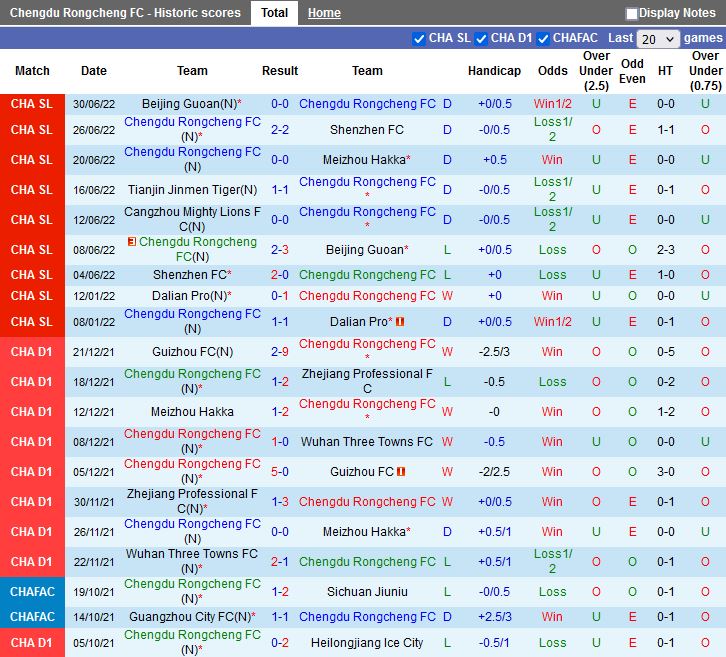The height and width of the screenshot is (657, 726).
Task: Uncheck the CHA SL league filter
Action: [x=419, y=39]
